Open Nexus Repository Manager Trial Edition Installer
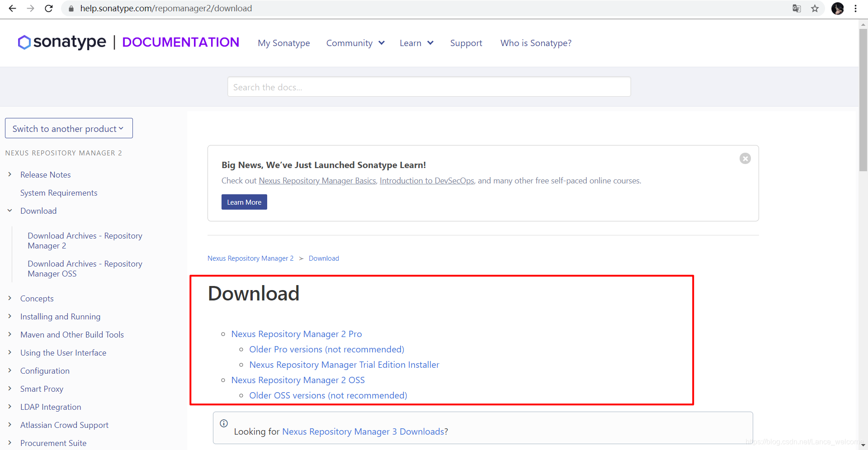 [344, 365]
